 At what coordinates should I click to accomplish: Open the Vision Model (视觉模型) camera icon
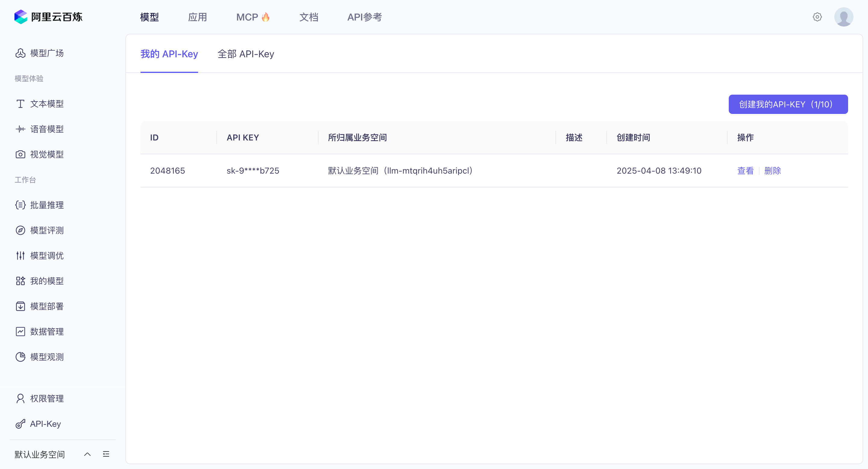coord(20,154)
